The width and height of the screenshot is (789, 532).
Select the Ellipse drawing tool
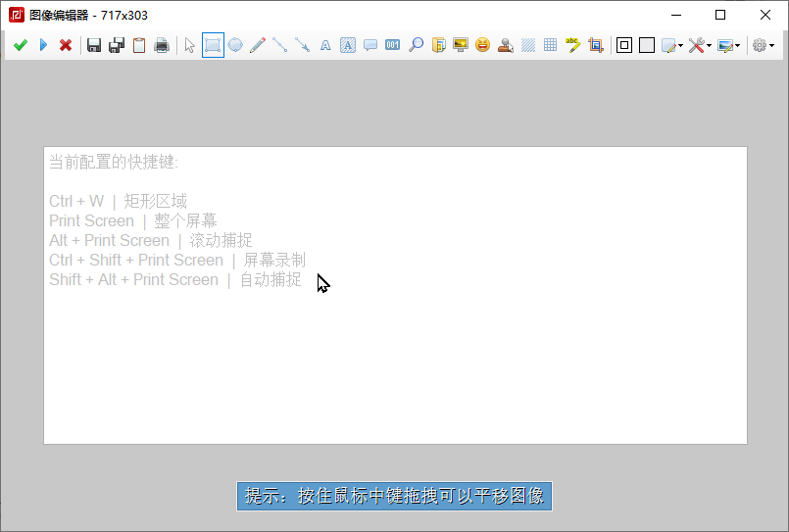coord(235,45)
